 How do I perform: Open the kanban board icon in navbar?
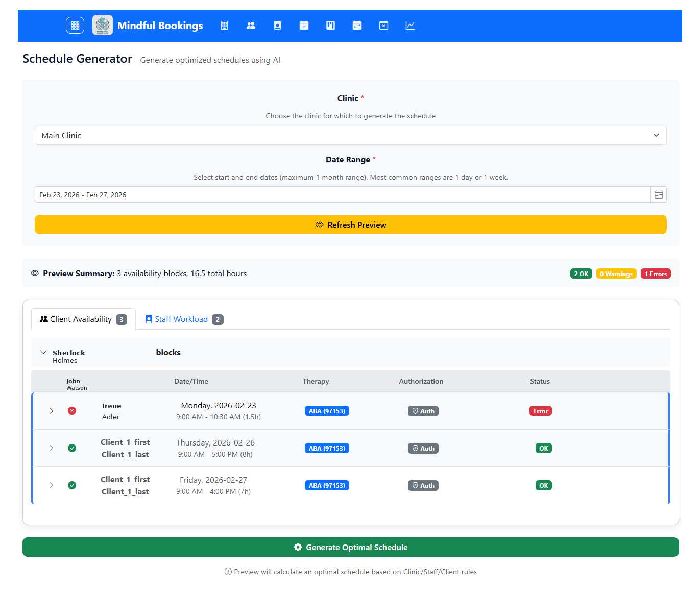tap(330, 25)
